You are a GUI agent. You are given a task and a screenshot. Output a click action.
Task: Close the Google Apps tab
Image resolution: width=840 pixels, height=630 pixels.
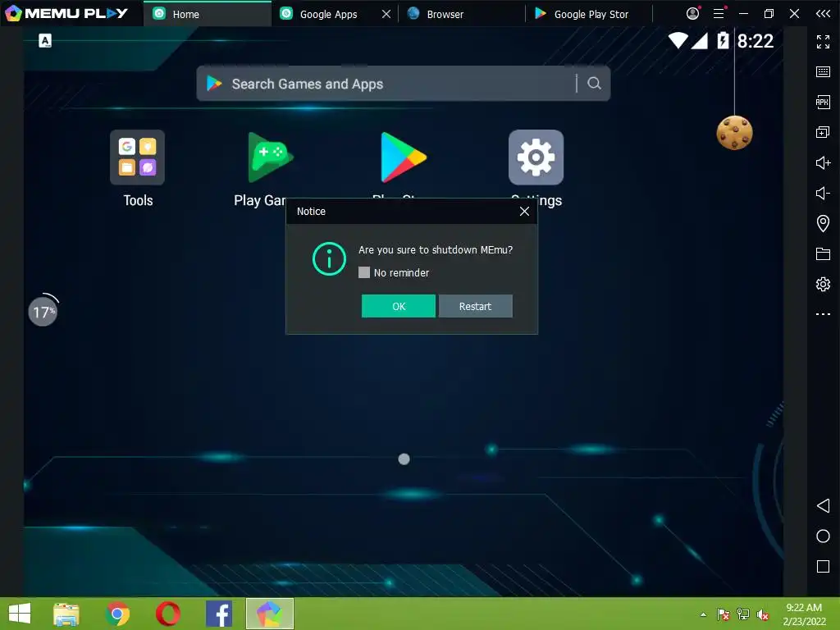click(386, 14)
